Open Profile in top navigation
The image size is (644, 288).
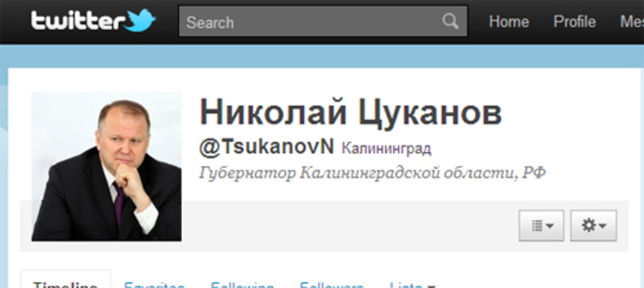click(574, 21)
